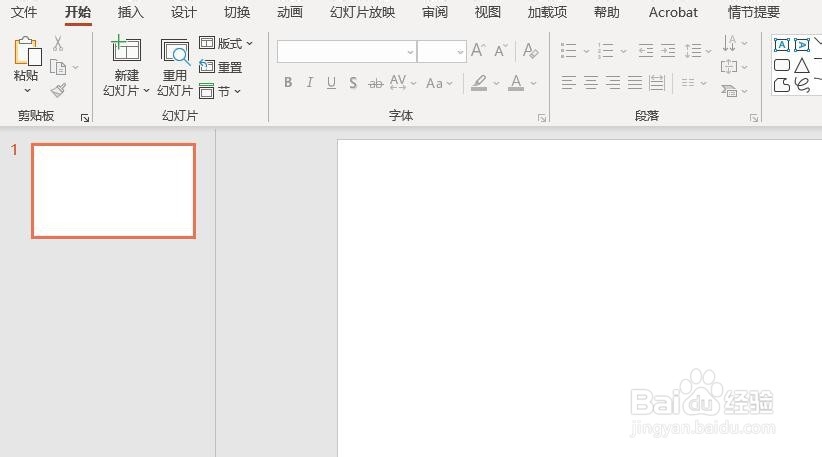Open font color dropdown arrow

(534, 83)
